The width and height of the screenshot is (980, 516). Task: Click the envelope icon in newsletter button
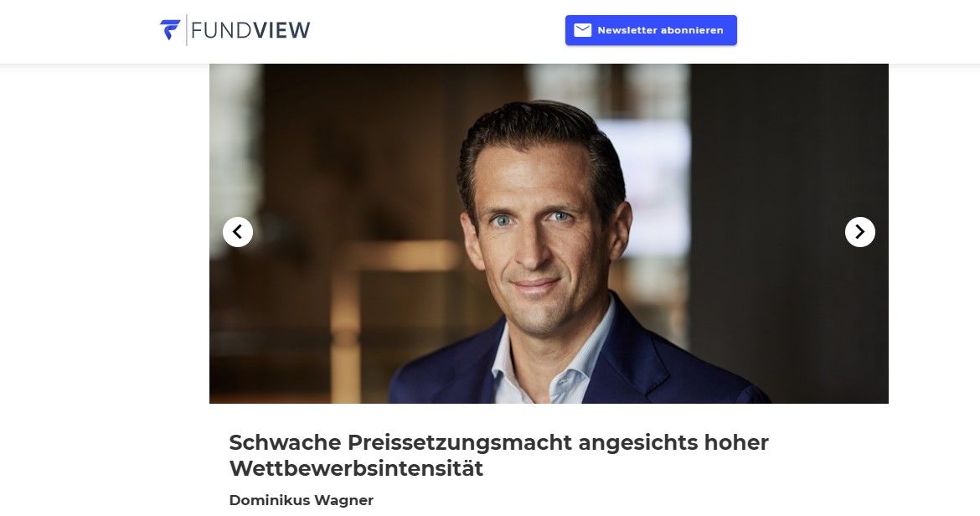click(582, 30)
